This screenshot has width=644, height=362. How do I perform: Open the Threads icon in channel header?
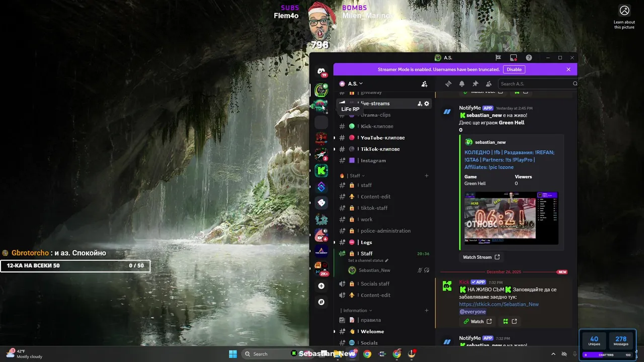(448, 84)
